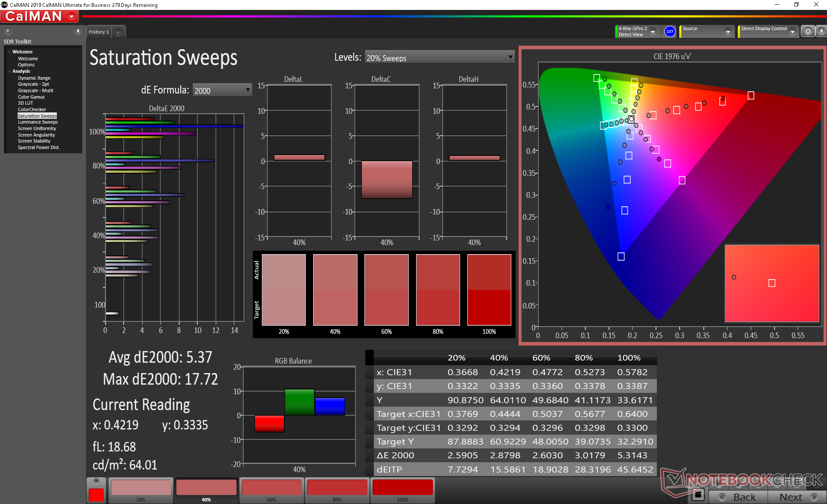Switch to the History 1 tab

99,32
